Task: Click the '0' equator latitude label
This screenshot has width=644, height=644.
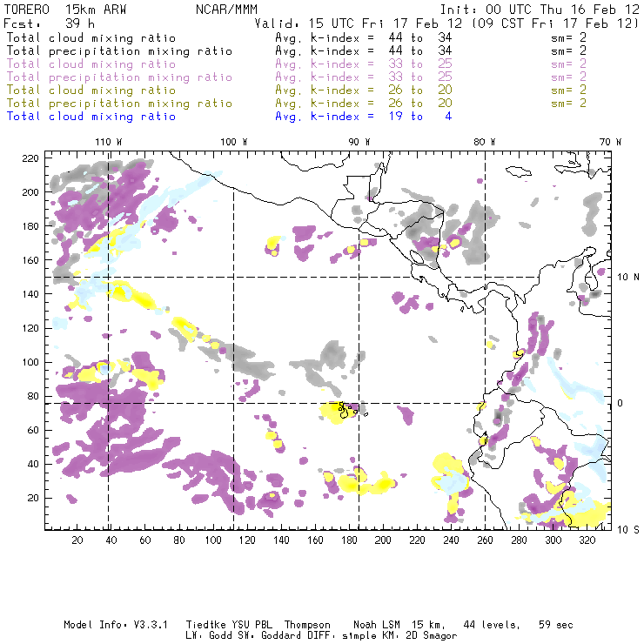Action: [x=621, y=403]
